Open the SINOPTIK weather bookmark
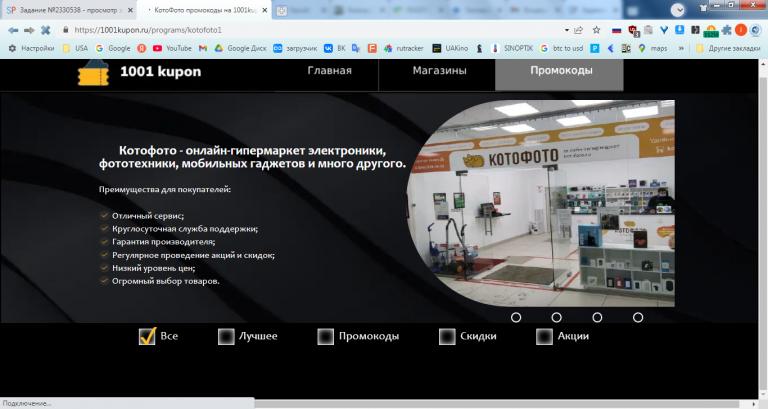768x409 pixels. pos(512,48)
